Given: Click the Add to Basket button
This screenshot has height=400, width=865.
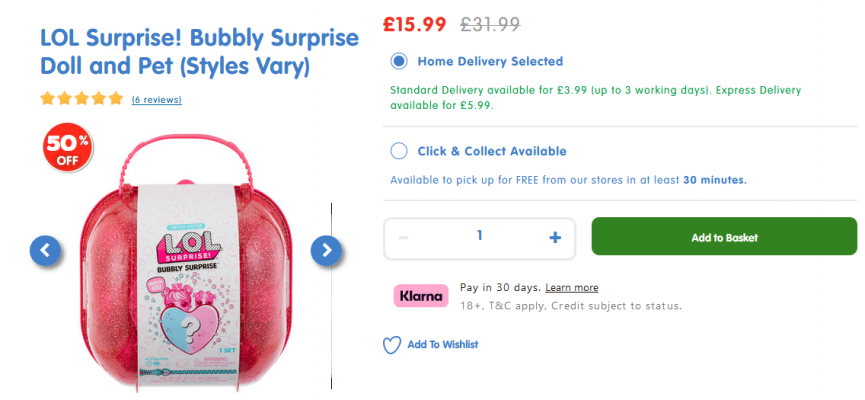Looking at the screenshot, I should click(724, 236).
